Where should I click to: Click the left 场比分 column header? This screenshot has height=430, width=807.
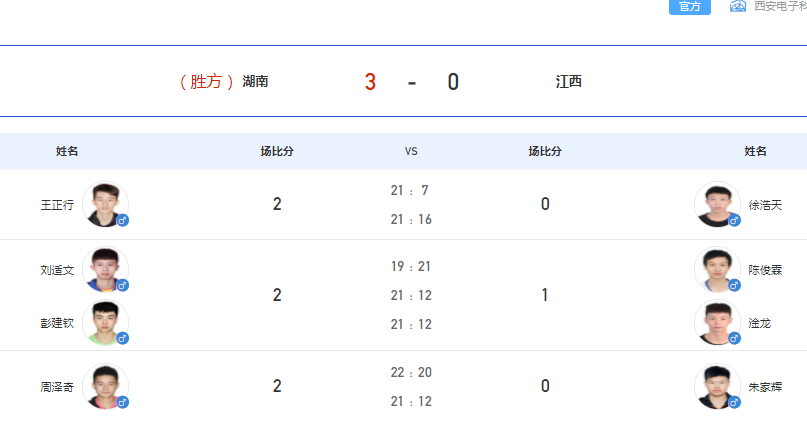277,151
